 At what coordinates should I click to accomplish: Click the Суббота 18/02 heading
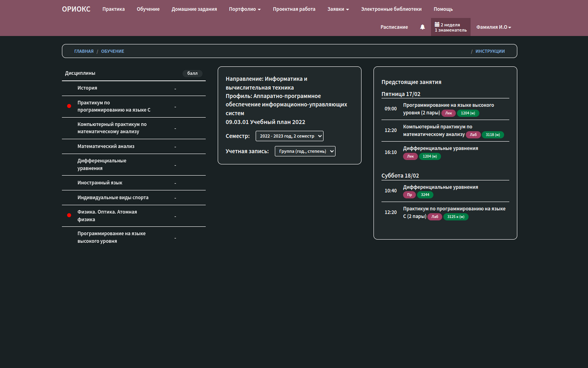tap(400, 176)
